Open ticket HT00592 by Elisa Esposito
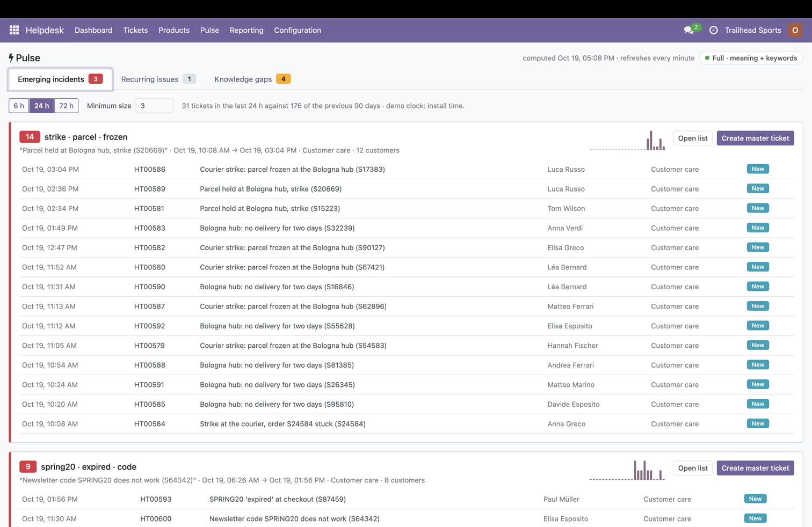The height and width of the screenshot is (527, 812). tap(407, 326)
